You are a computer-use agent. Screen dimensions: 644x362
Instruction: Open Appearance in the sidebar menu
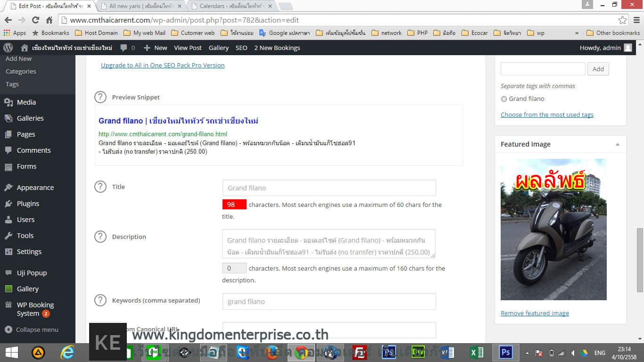click(x=35, y=188)
